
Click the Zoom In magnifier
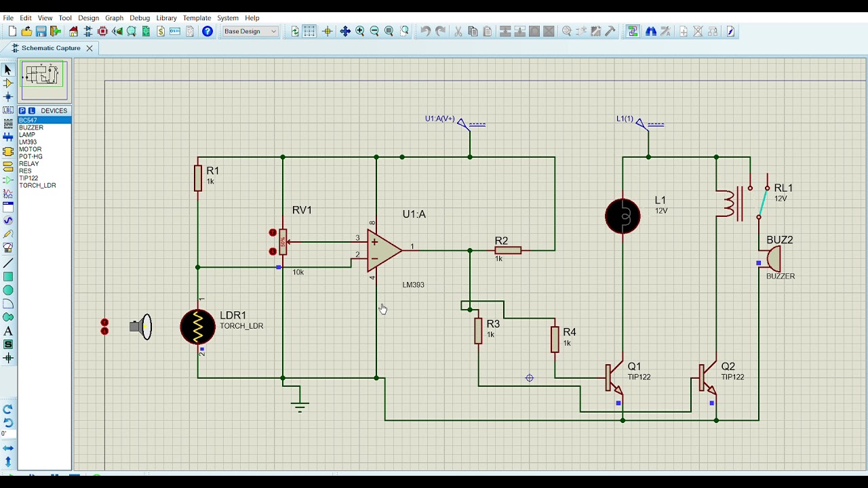[x=360, y=31]
